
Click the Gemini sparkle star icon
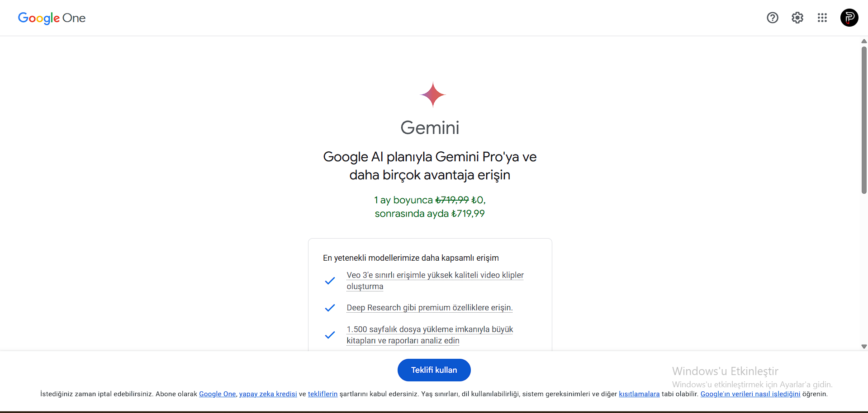[433, 94]
